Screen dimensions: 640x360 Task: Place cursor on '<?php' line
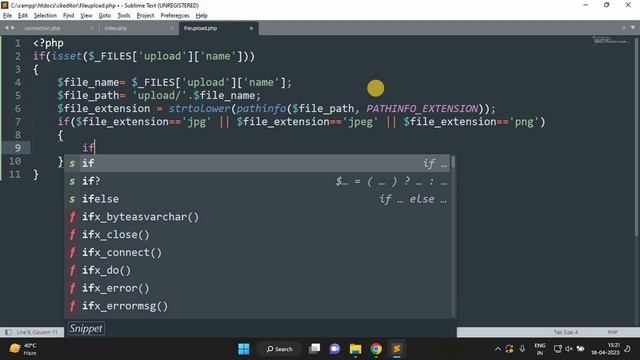48,43
